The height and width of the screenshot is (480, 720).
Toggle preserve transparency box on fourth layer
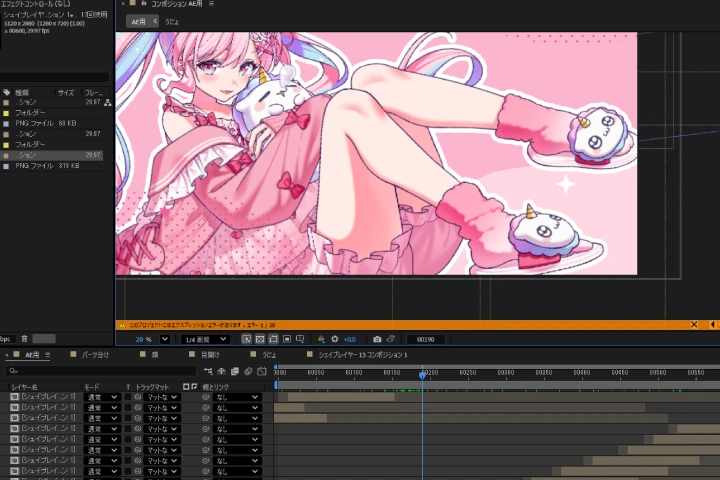coord(128,429)
